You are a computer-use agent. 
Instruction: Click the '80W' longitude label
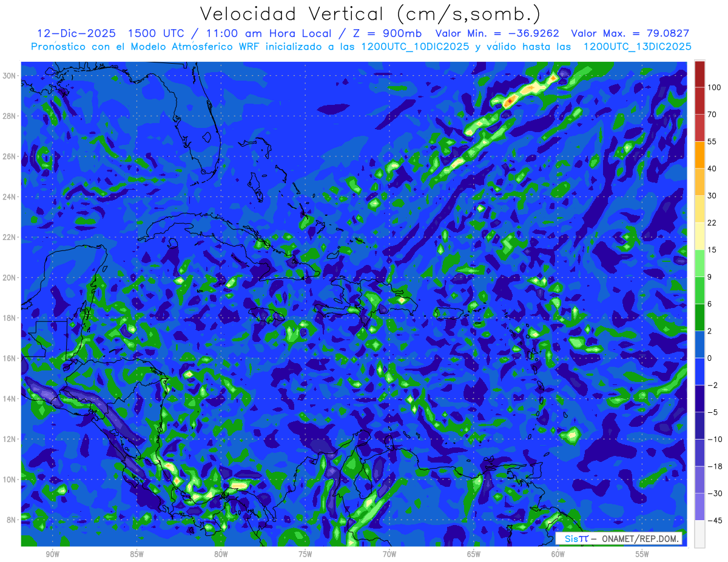click(x=221, y=555)
